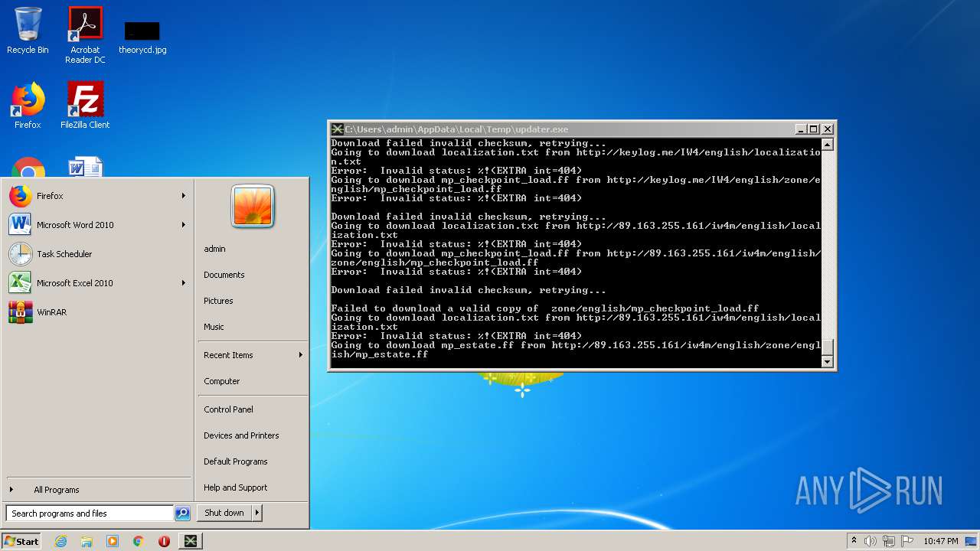
Task: Launch WinRAR from the Start menu
Action: click(x=97, y=312)
